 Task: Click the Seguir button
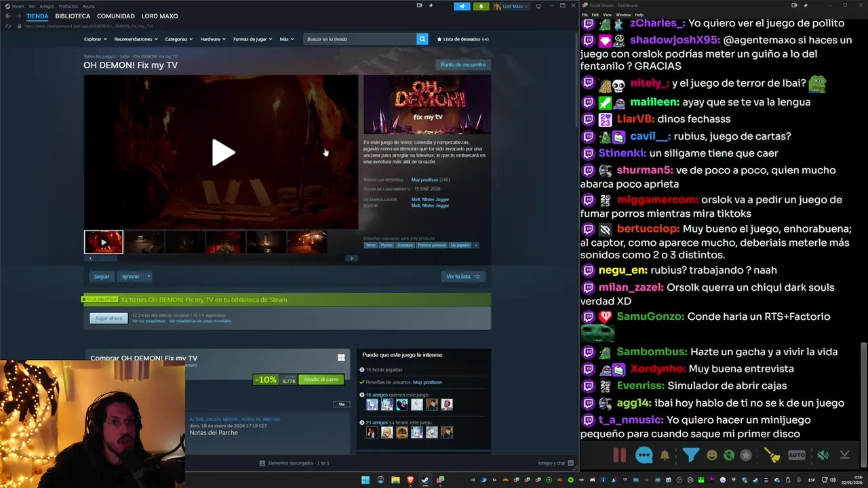coord(102,277)
